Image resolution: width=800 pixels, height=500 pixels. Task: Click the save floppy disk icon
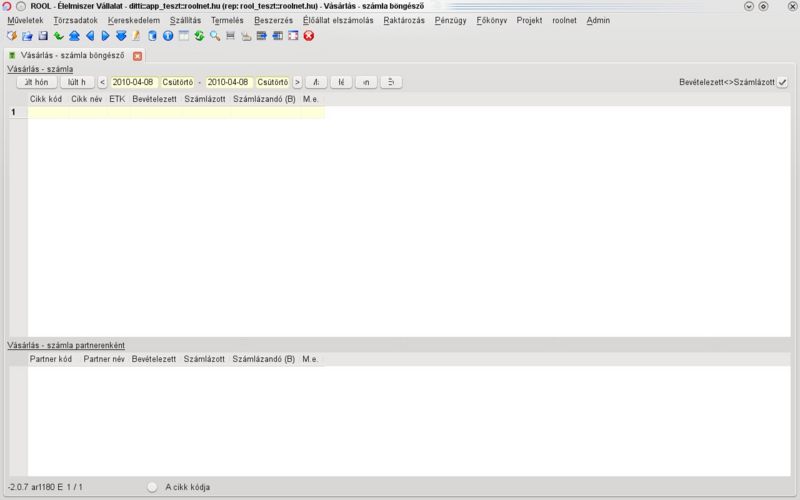click(x=43, y=36)
